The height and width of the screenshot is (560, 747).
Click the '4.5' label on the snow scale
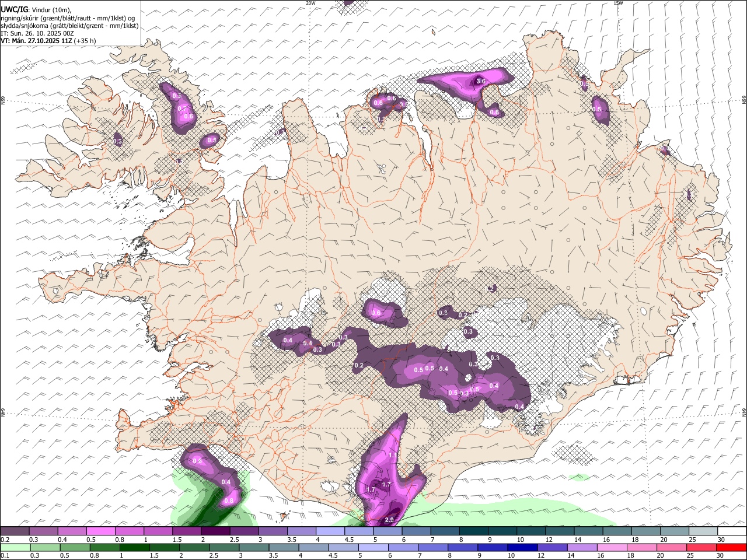(350, 540)
